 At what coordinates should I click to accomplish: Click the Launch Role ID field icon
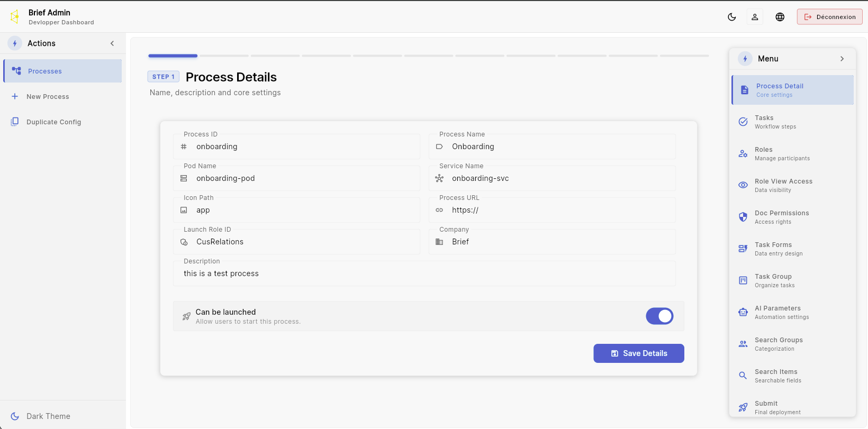tap(184, 242)
